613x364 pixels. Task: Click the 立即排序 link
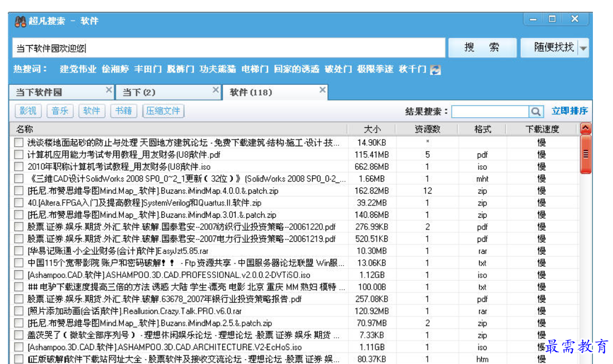pyautogui.click(x=569, y=112)
